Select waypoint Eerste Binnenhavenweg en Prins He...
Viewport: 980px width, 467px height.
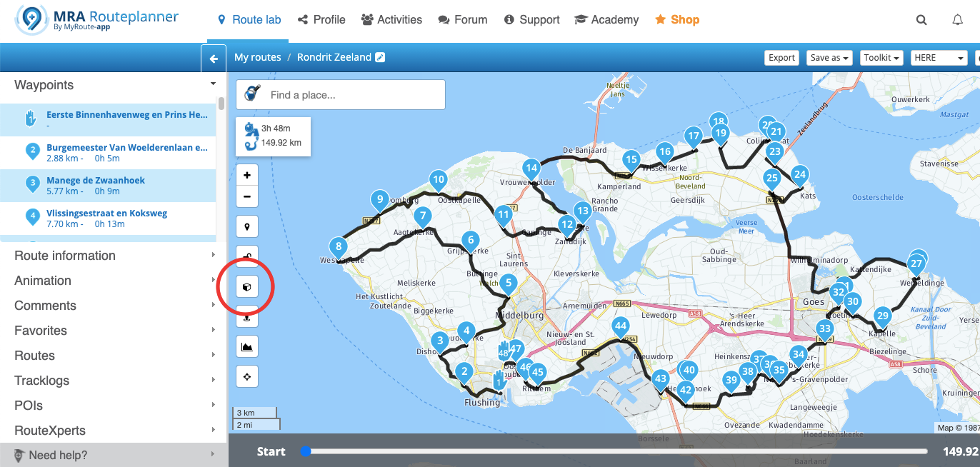point(108,119)
